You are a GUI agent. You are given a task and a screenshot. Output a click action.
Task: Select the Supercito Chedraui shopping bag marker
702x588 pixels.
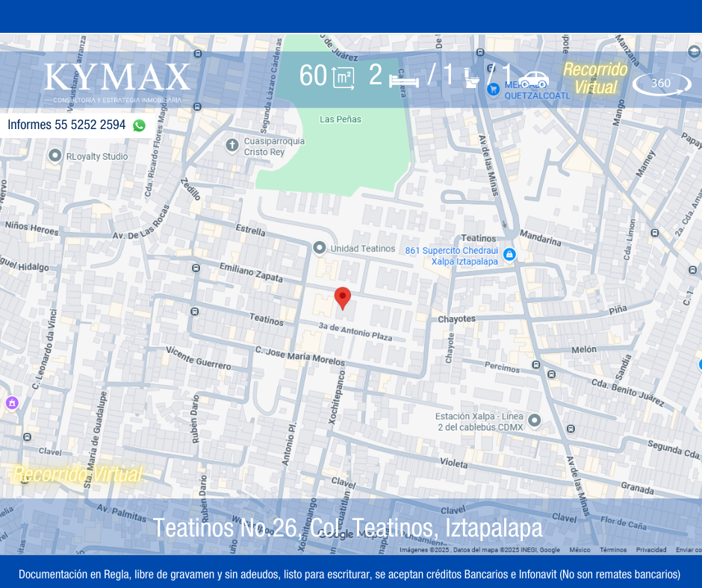tap(509, 254)
